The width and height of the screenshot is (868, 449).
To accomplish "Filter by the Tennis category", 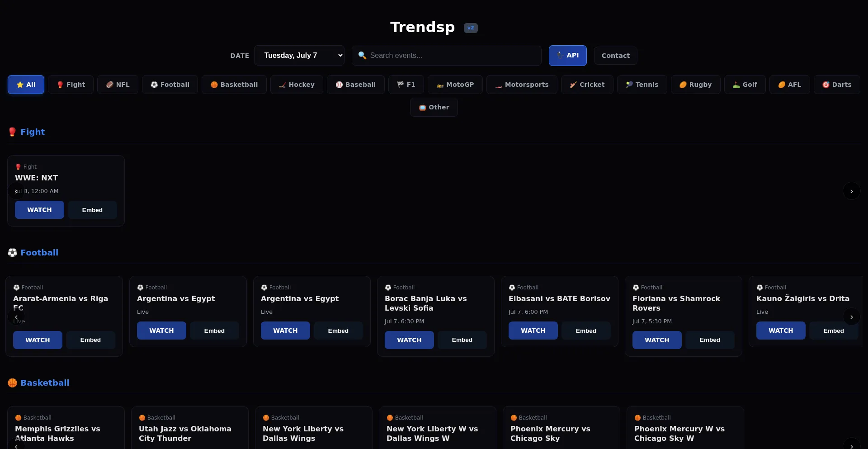I will pos(642,85).
